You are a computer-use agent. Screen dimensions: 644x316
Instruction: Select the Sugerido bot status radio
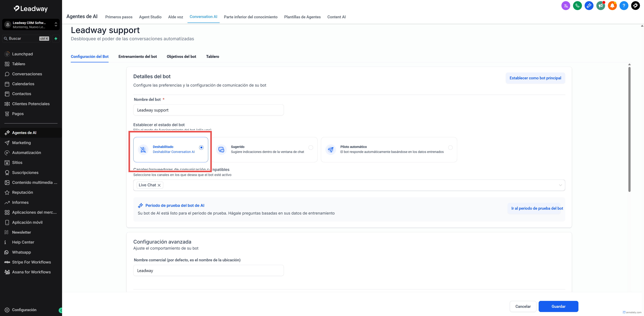tap(311, 147)
